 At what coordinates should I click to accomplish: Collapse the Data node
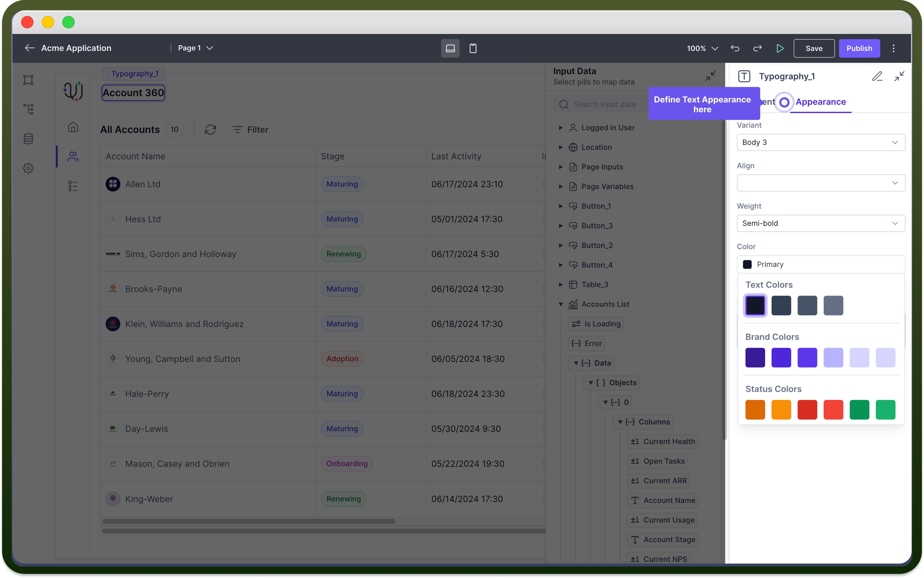click(x=576, y=363)
